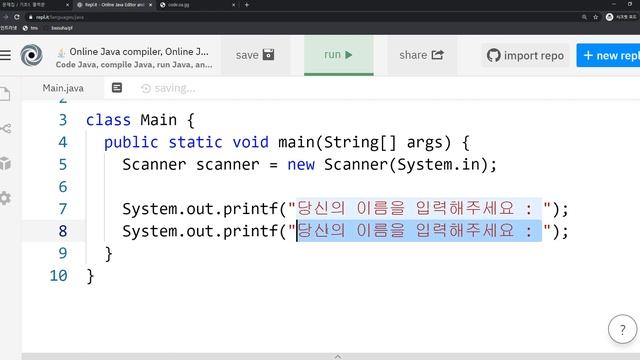This screenshot has width=640, height=360.
Task: Click the description 'Code Java, compile Java, run Java...'
Action: coord(134,65)
